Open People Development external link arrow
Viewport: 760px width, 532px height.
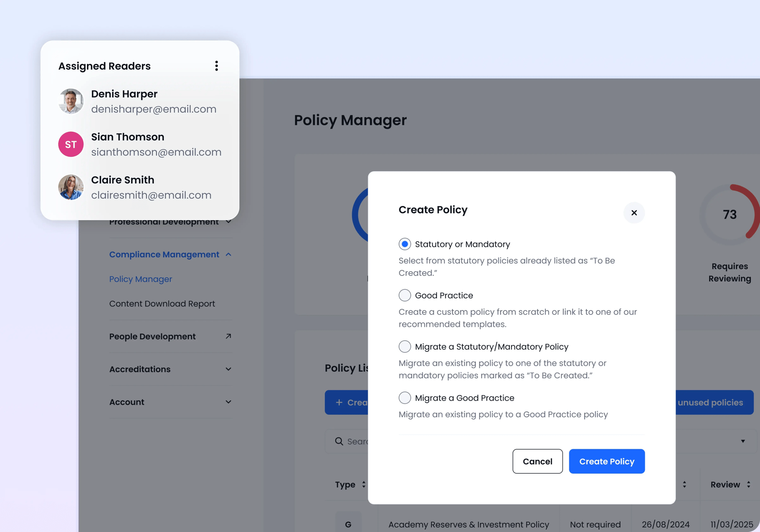tap(228, 336)
